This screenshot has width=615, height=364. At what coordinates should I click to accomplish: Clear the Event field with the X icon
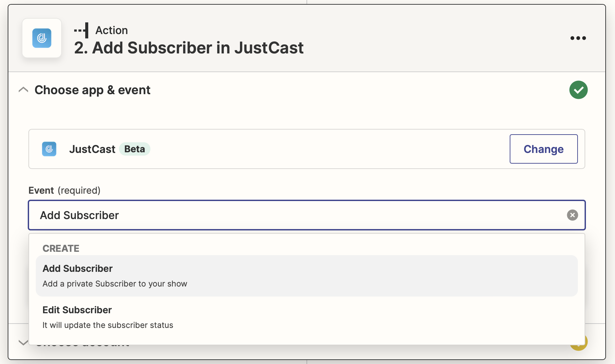[x=572, y=215]
